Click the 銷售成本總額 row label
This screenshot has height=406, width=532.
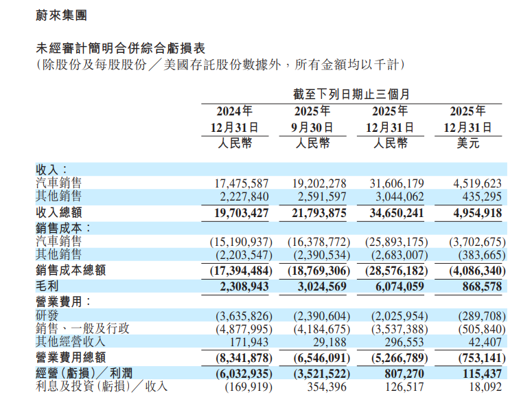71,270
